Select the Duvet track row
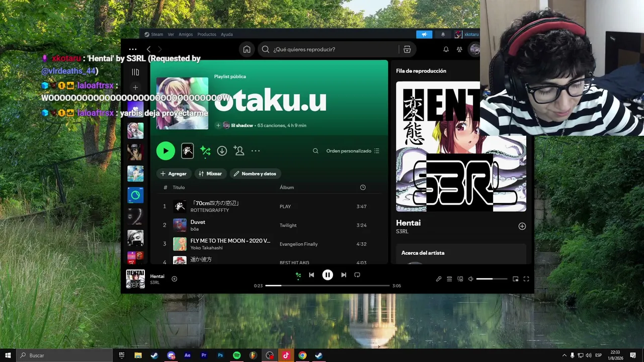Image resolution: width=644 pixels, height=362 pixels. (x=269, y=225)
